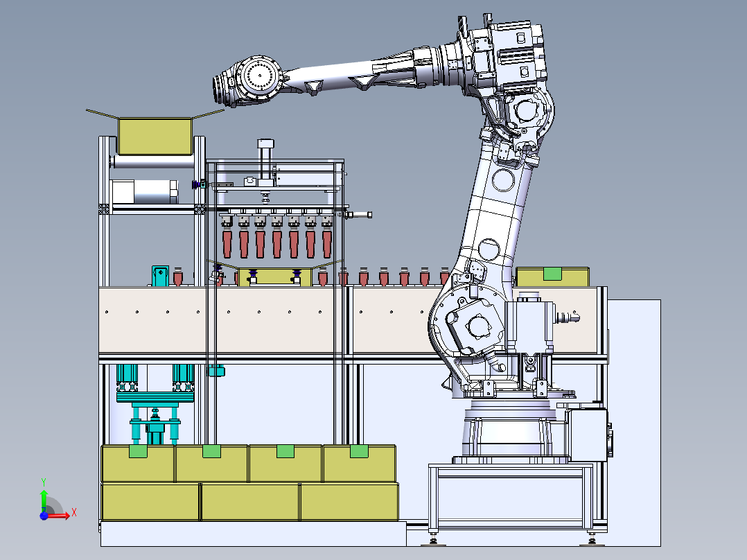Click the blue Z axis ball of the triad
747x560 pixels.
tap(44, 516)
